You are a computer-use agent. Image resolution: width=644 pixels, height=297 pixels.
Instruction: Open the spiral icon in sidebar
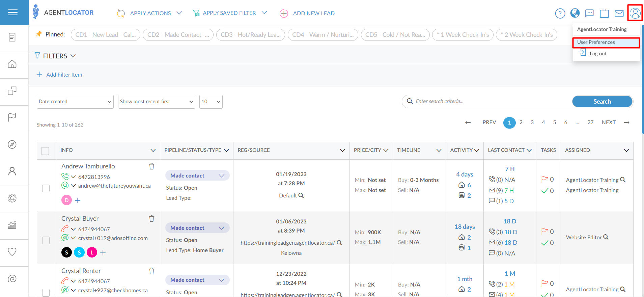pos(12,279)
